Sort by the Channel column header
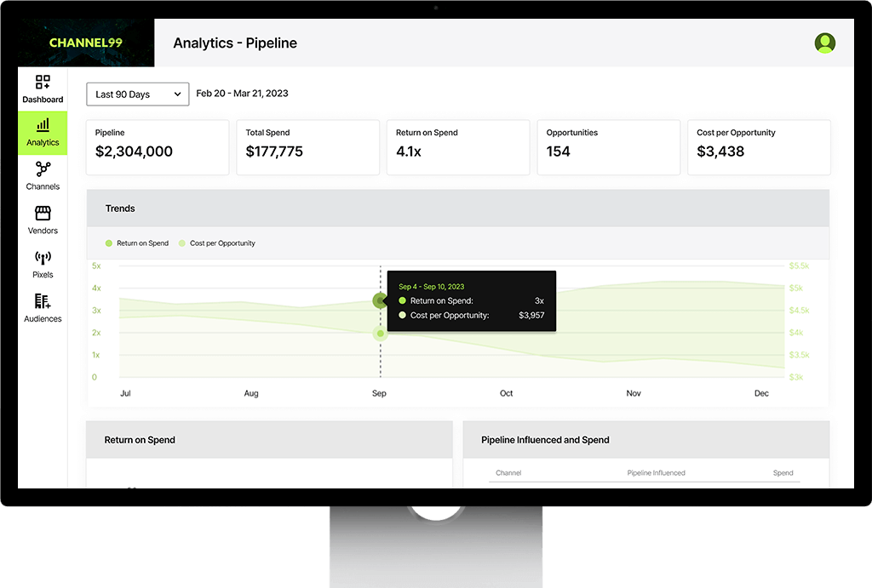The image size is (872, 588). [508, 473]
